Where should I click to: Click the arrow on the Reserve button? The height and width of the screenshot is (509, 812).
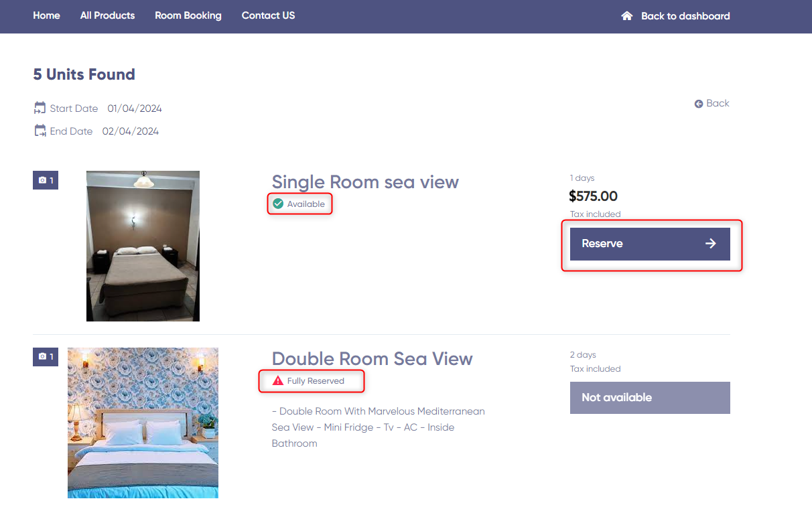click(x=711, y=244)
